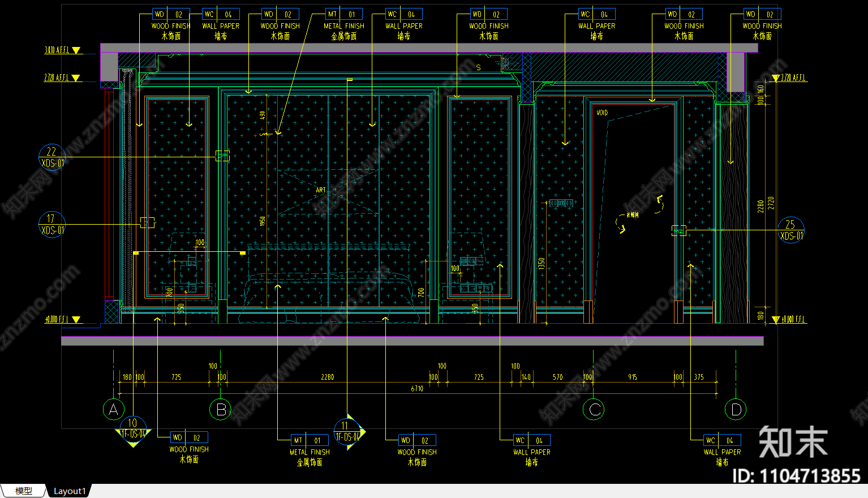Image resolution: width=868 pixels, height=498 pixels.
Task: Select section marker 11 1F-DS-04
Action: [x=349, y=432]
